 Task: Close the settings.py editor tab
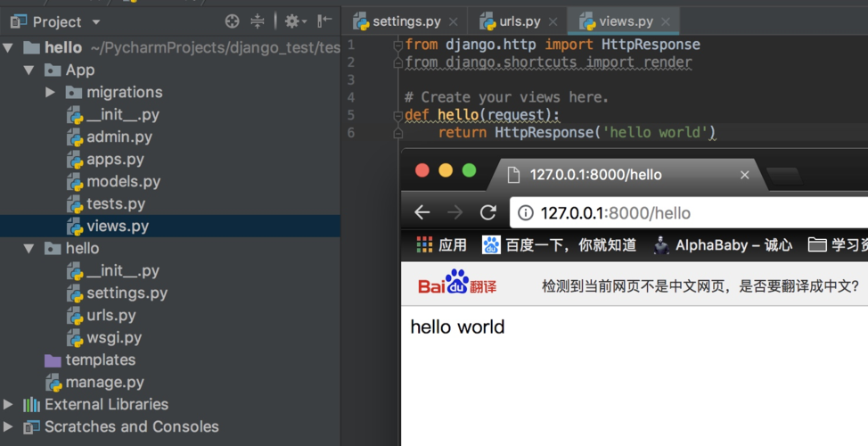(x=454, y=21)
